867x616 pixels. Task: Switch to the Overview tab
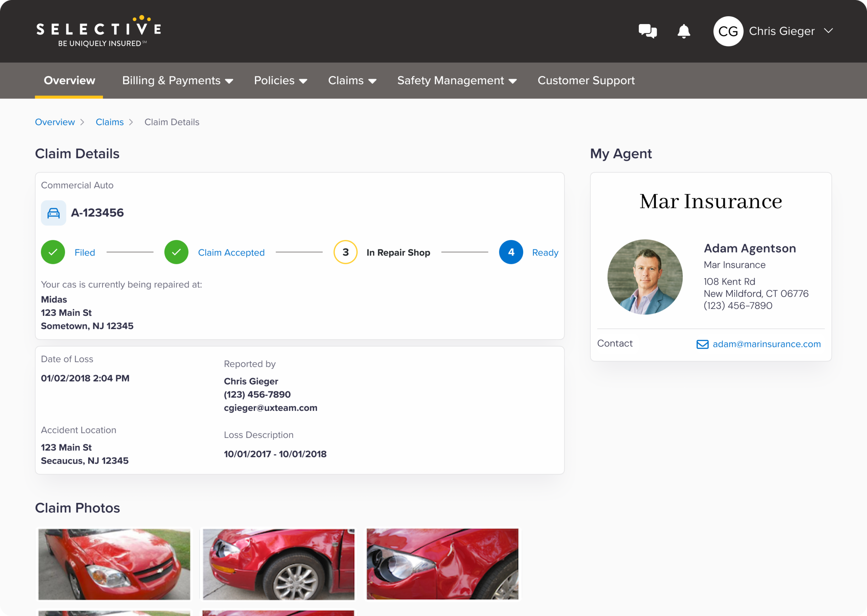pyautogui.click(x=69, y=81)
